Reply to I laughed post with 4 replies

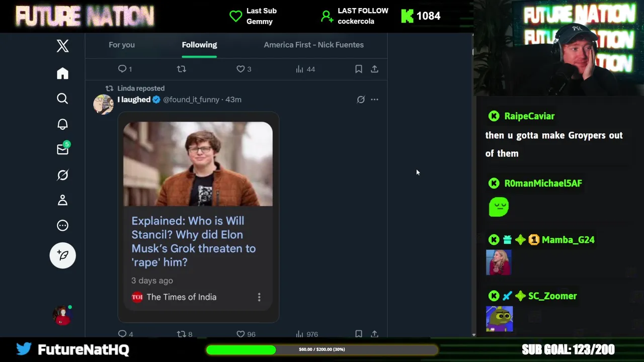[x=125, y=334]
